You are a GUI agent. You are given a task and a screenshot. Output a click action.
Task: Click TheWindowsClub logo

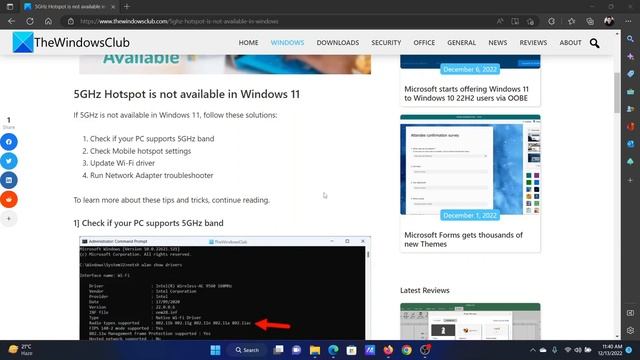click(x=71, y=42)
